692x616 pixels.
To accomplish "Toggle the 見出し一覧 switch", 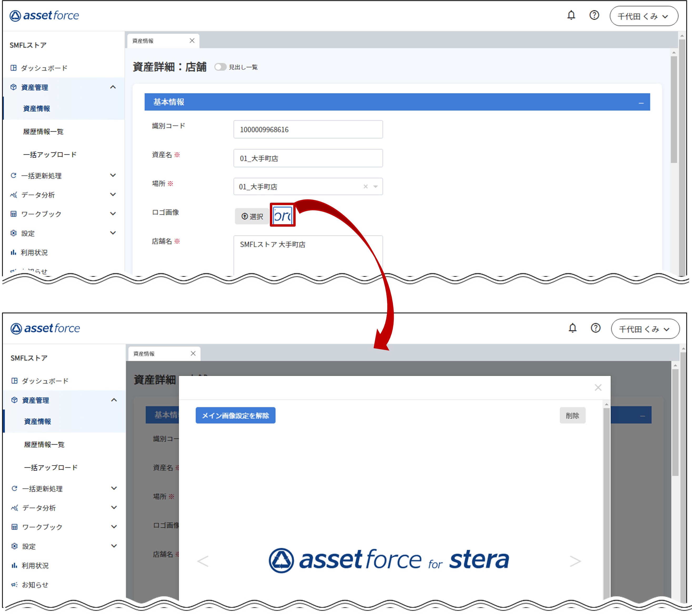I will [x=220, y=67].
